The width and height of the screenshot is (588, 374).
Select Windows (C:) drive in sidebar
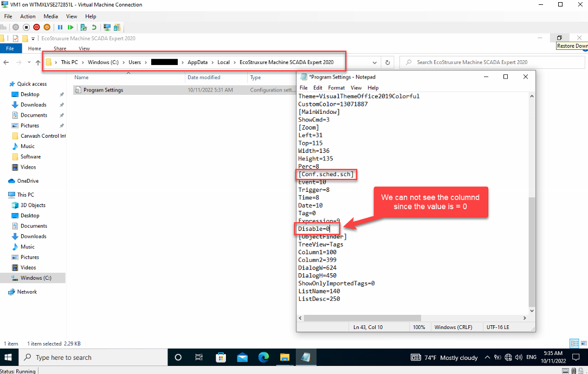(36, 278)
